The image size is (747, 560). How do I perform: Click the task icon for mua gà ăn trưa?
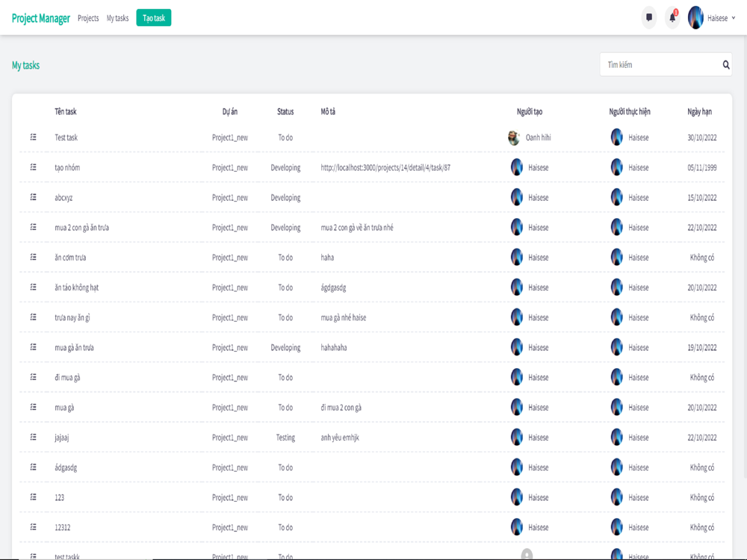pos(34,347)
